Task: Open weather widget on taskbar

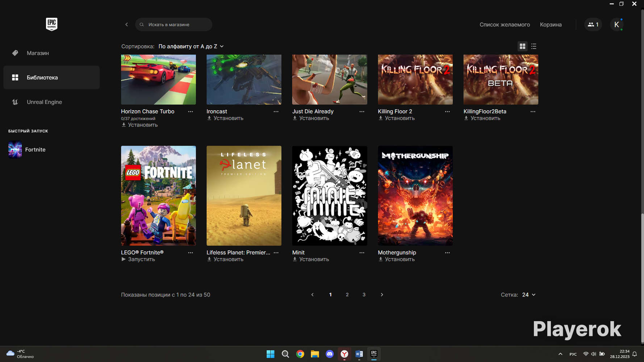Action: click(x=21, y=354)
